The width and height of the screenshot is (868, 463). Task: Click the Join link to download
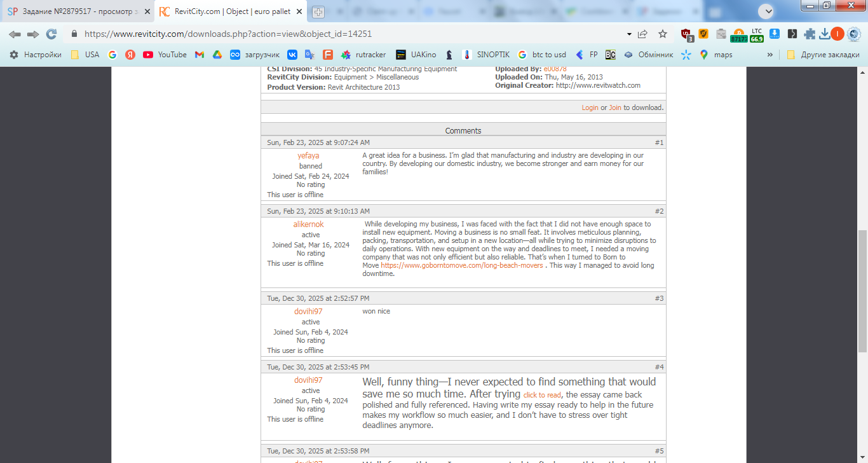click(615, 107)
